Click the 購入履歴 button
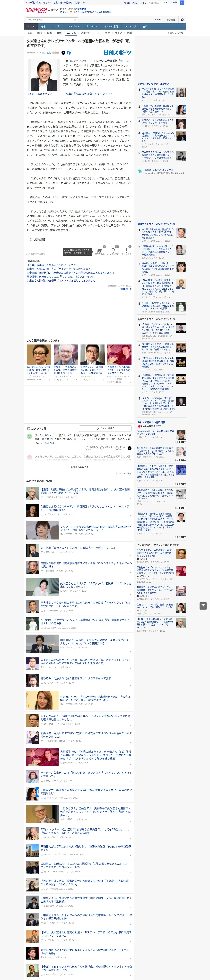Image resolution: width=210 pixels, height=980 pixels. point(171,20)
